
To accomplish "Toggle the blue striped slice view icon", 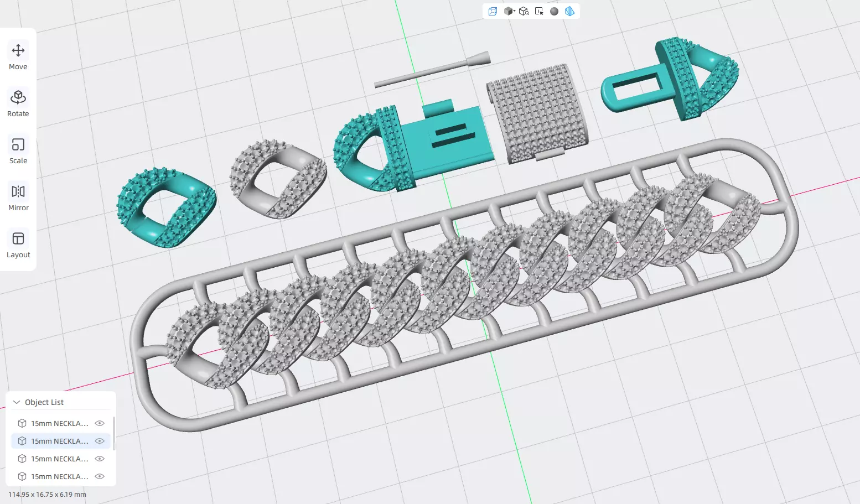I will pos(569,11).
